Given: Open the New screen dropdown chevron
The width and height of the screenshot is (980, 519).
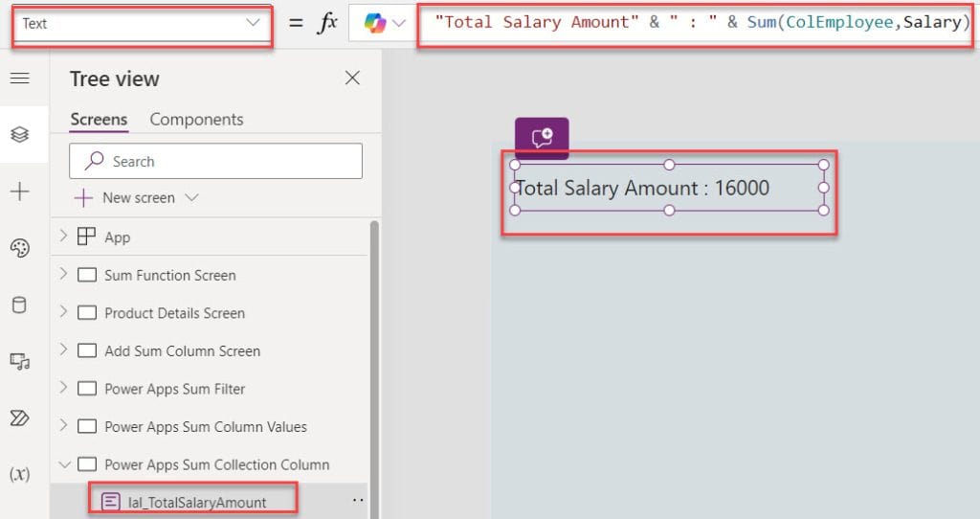Looking at the screenshot, I should point(191,197).
